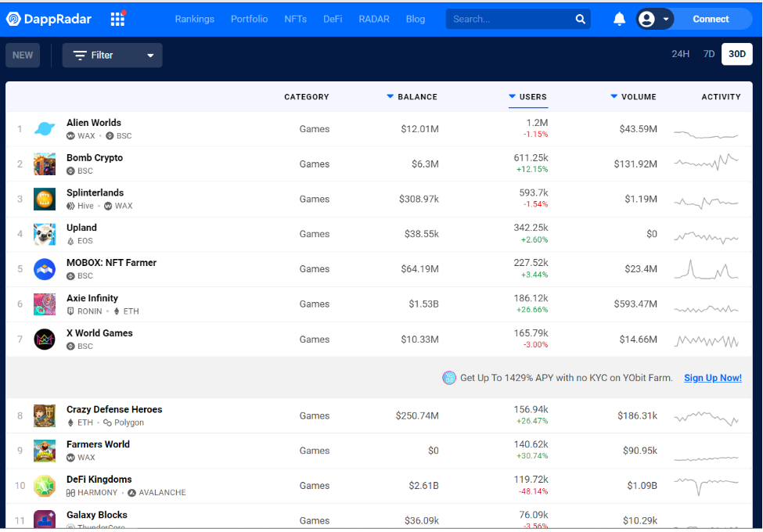Open the notifications bell
This screenshot has height=532, width=763.
pos(619,19)
